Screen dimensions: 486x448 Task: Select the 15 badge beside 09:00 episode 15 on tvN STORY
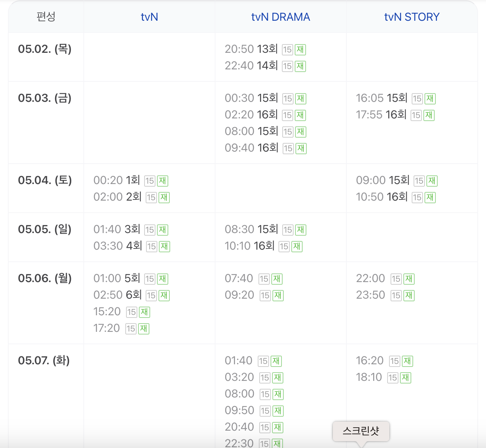[419, 181]
